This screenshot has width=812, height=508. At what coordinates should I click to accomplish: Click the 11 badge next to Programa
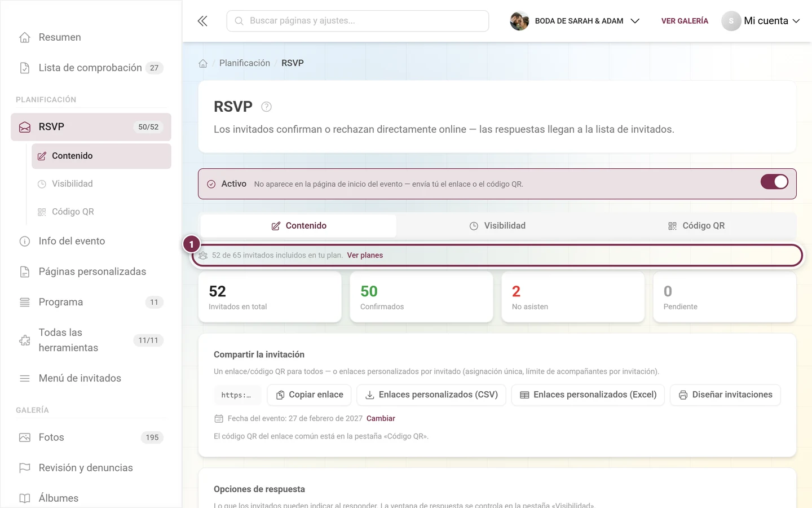point(155,302)
